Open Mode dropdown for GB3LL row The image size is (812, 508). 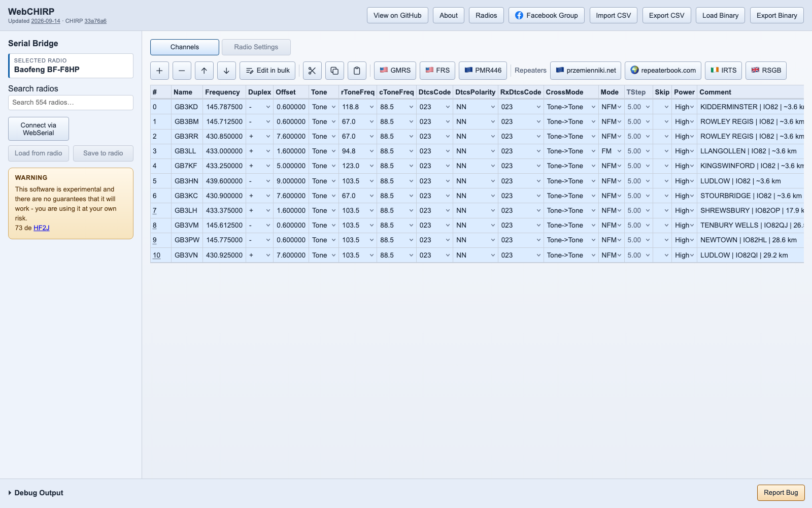[x=611, y=151]
